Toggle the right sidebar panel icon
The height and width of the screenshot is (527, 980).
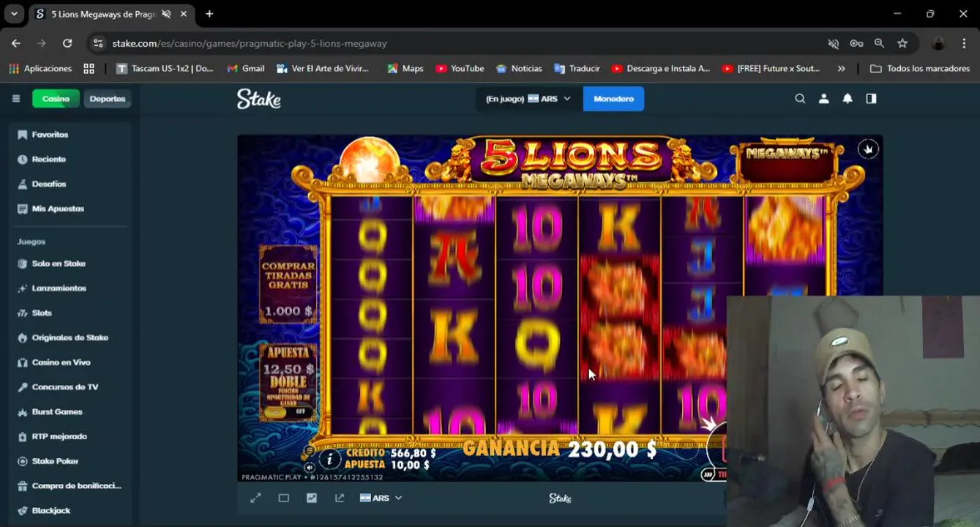[x=871, y=99]
